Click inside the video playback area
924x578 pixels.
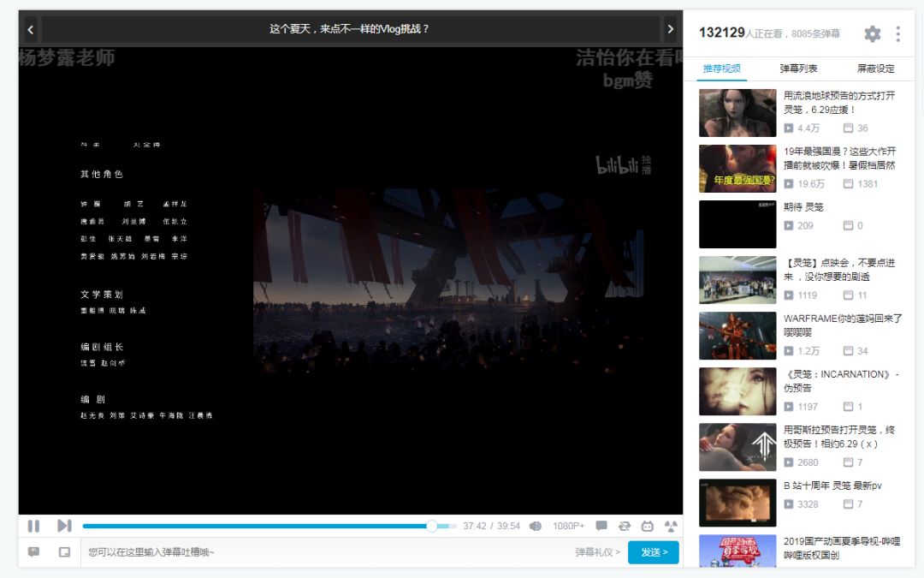point(351,281)
